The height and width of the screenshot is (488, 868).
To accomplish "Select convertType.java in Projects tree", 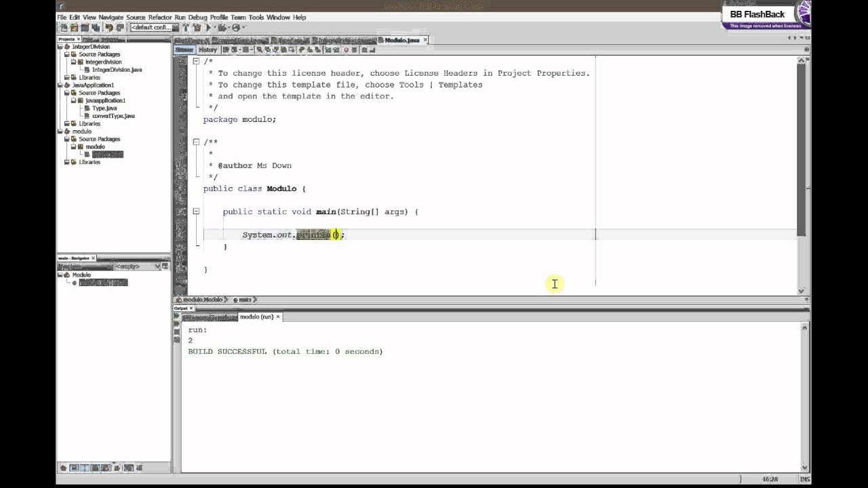I will click(x=113, y=116).
